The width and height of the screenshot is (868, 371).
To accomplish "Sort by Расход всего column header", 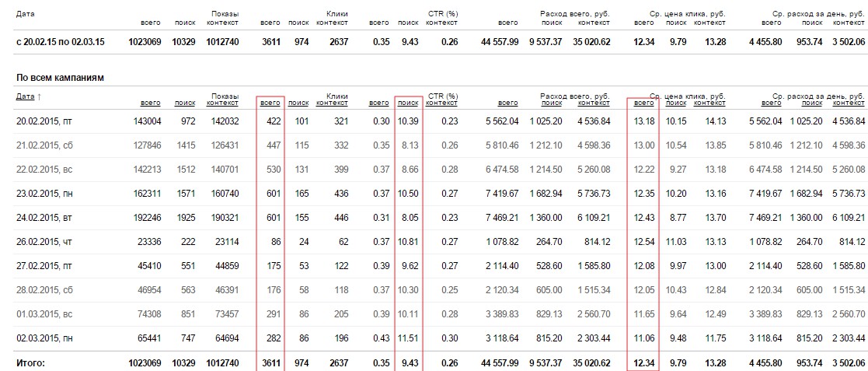I will 508,103.
